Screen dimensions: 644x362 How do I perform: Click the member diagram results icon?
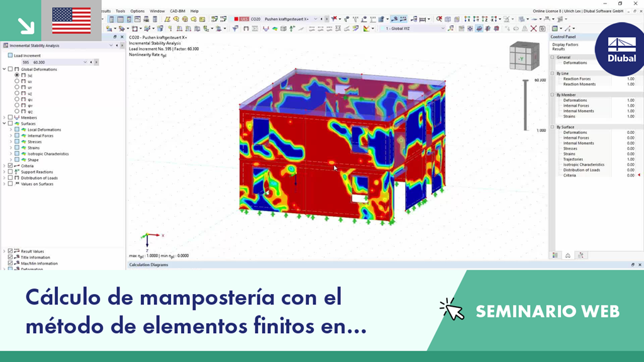point(265,28)
